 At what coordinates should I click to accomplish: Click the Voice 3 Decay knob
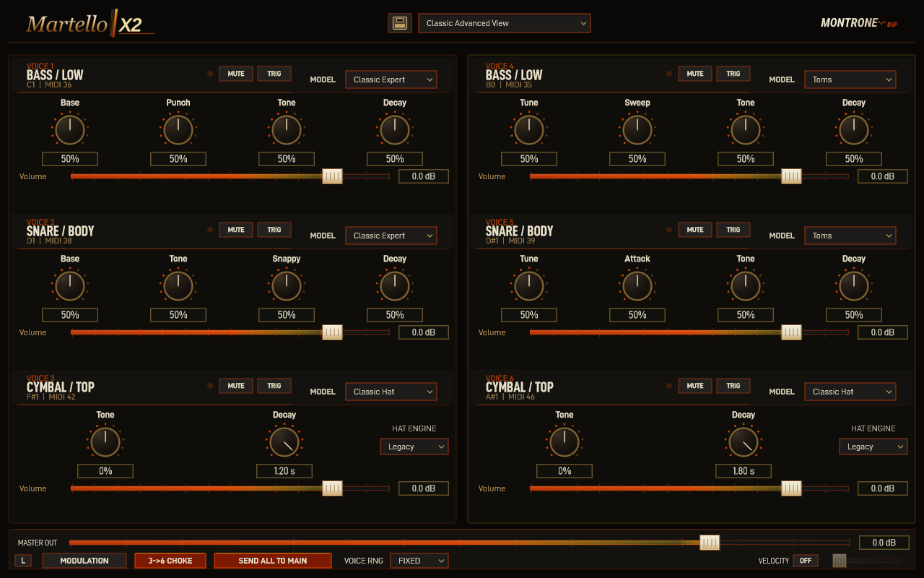284,442
